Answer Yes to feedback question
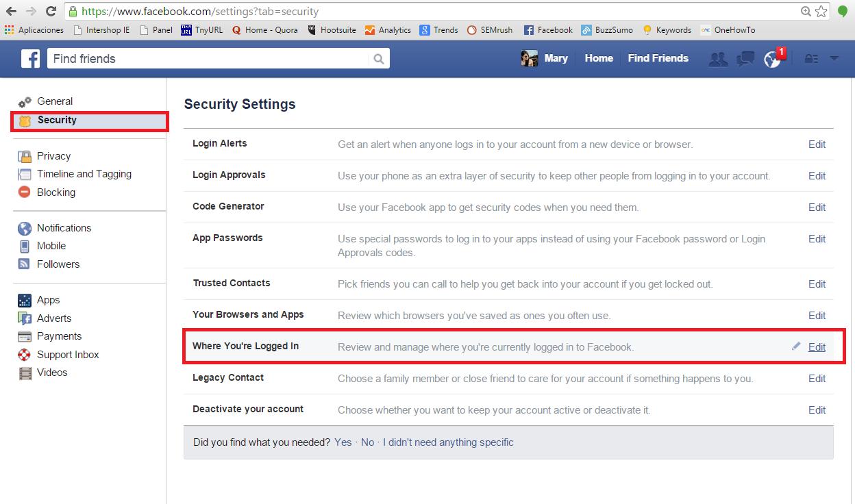This screenshot has width=855, height=504. (x=343, y=442)
